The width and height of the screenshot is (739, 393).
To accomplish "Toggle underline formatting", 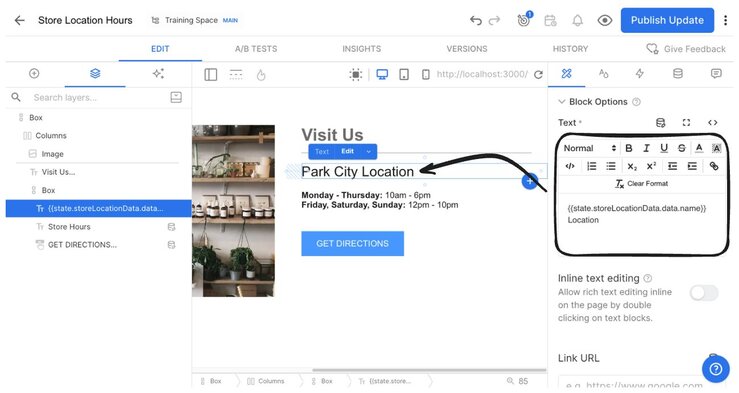I will point(664,148).
